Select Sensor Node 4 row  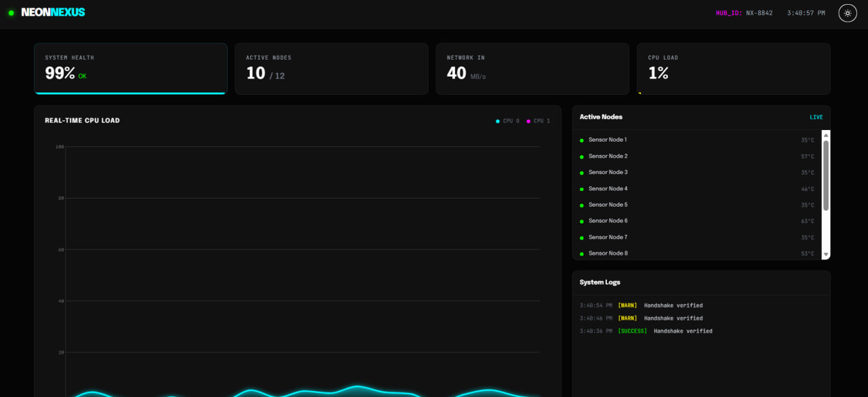coord(608,188)
